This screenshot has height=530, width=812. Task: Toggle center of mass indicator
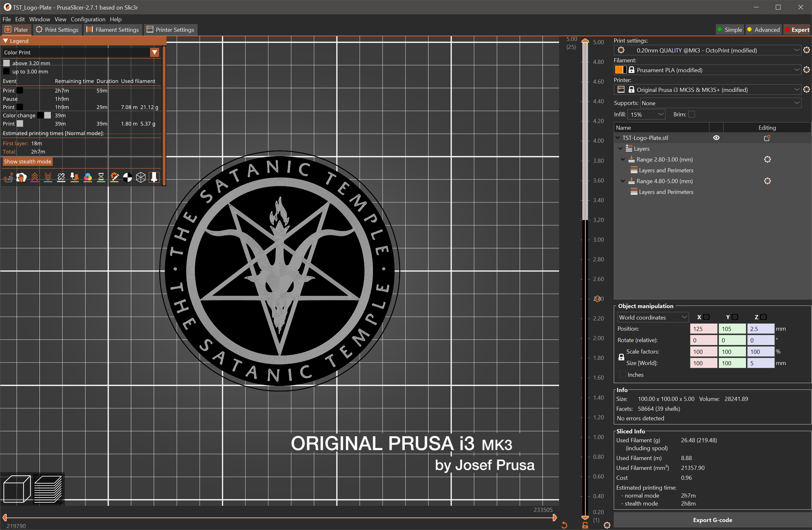[x=127, y=177]
